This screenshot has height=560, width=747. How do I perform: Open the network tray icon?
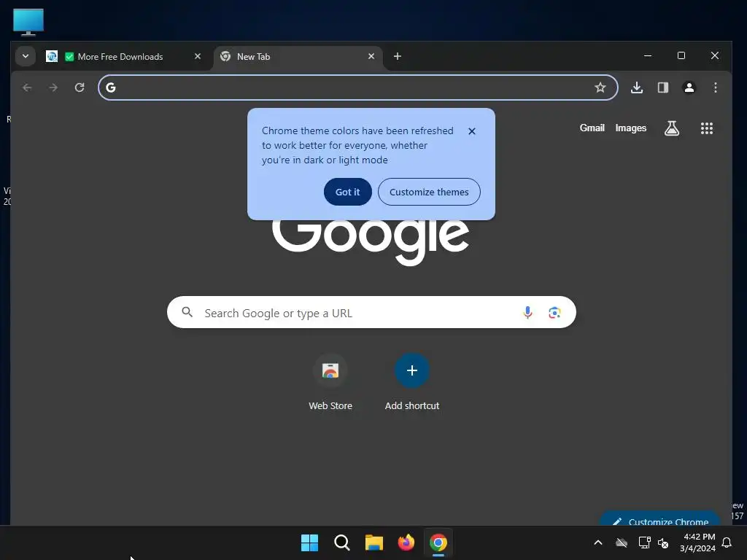point(645,542)
